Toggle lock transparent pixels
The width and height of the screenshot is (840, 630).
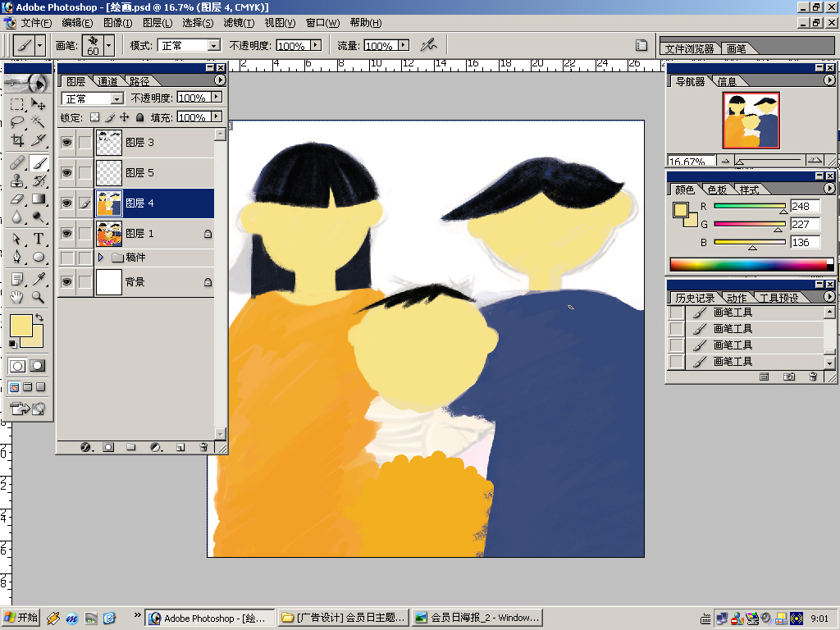pos(95,117)
